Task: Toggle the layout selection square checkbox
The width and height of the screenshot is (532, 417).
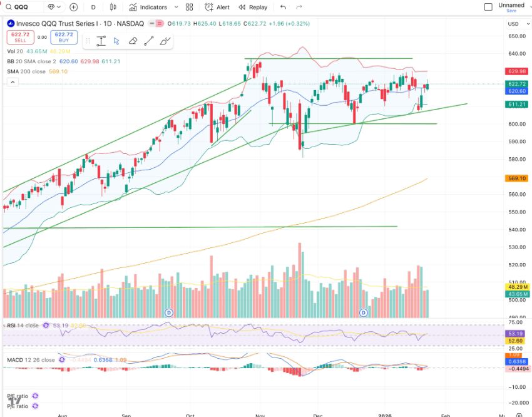Action: pyautogui.click(x=488, y=8)
